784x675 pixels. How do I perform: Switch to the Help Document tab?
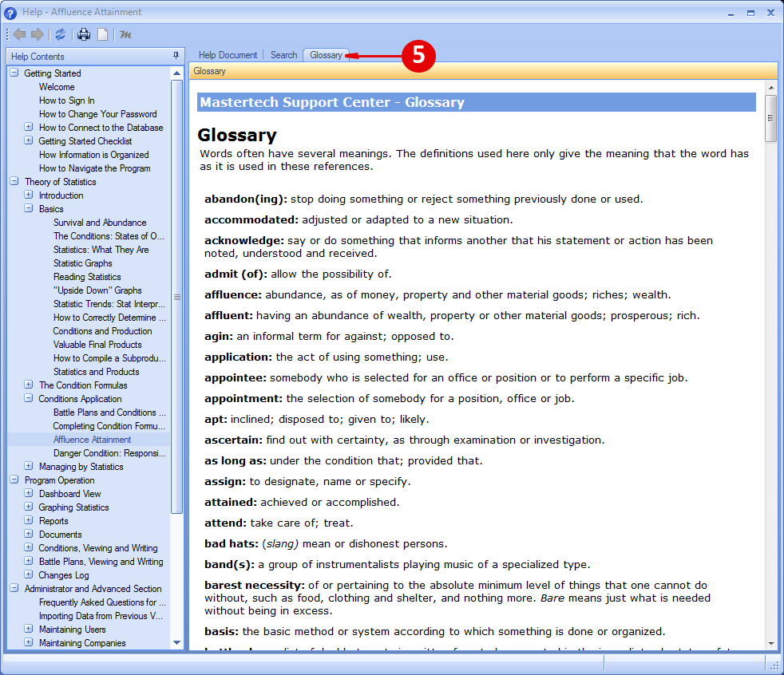228,55
